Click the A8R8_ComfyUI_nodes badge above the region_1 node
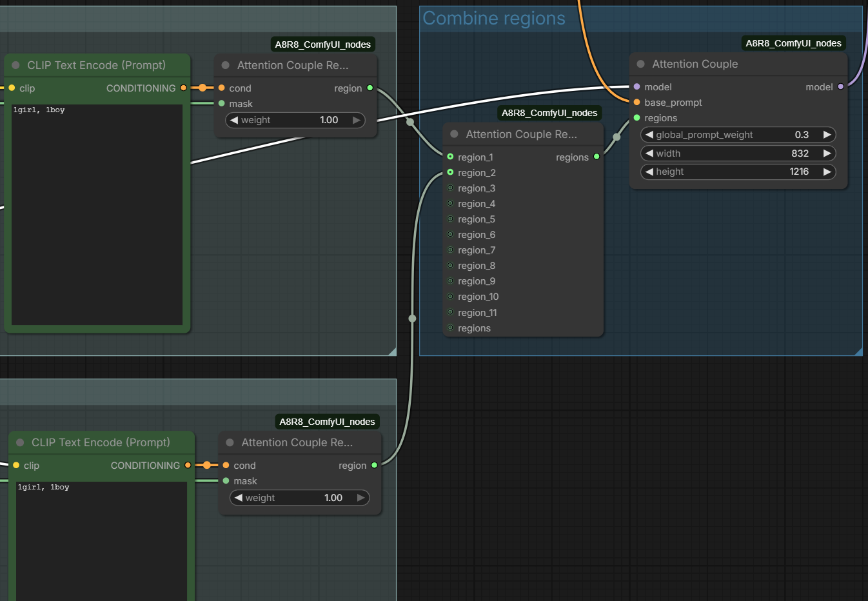This screenshot has width=868, height=601. click(x=549, y=113)
